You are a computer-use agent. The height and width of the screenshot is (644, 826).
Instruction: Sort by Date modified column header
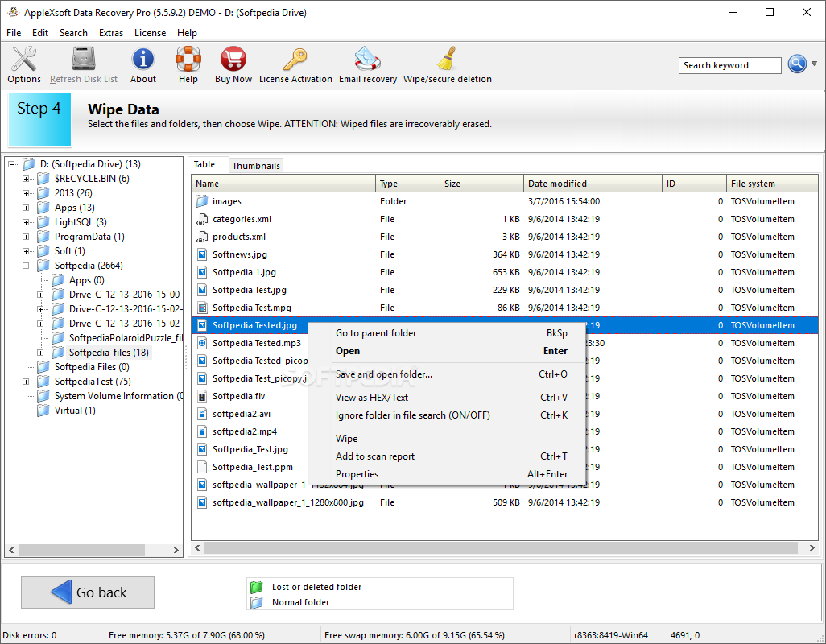tap(593, 184)
